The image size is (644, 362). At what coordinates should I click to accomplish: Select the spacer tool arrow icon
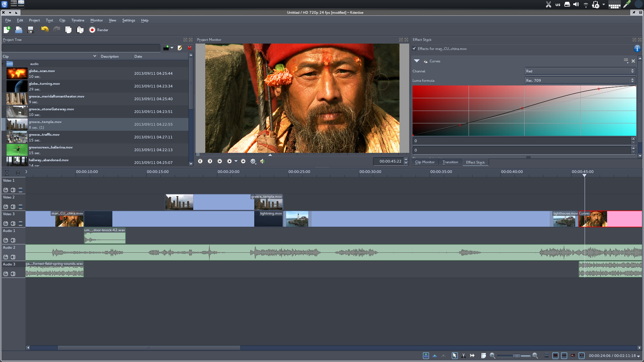pyautogui.click(x=472, y=356)
